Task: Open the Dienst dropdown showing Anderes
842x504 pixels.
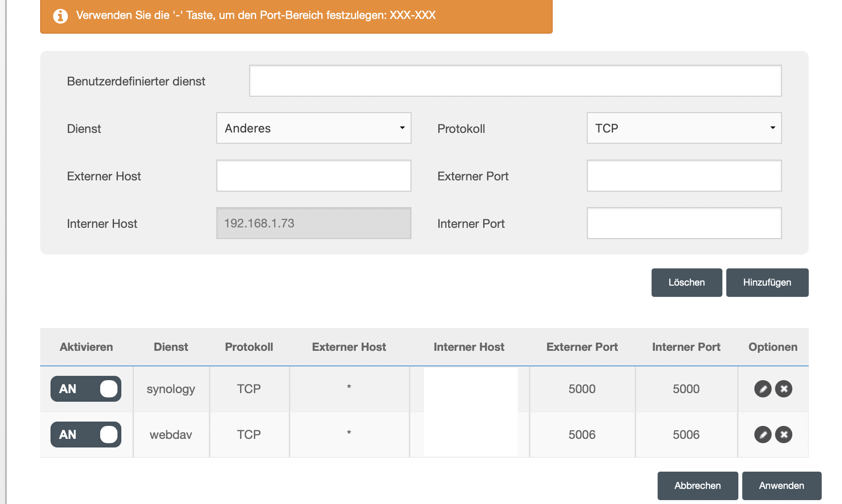Action: coord(313,128)
